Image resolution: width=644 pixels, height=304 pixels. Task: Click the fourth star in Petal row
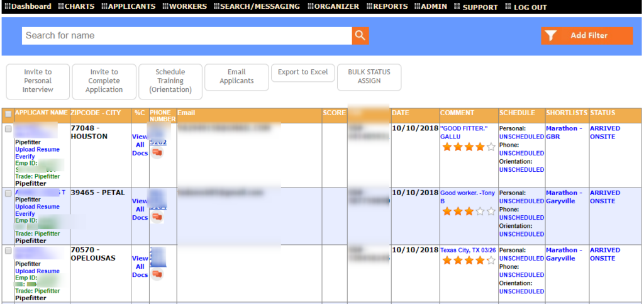(x=480, y=211)
